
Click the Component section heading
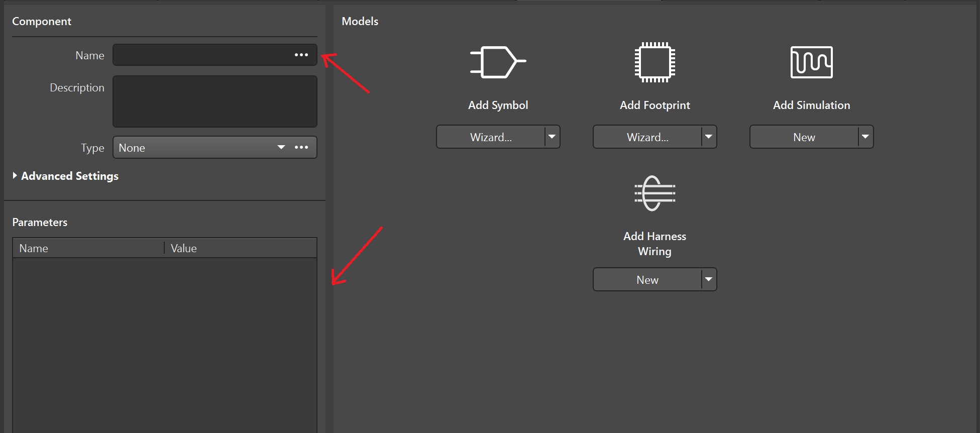pyautogui.click(x=42, y=21)
